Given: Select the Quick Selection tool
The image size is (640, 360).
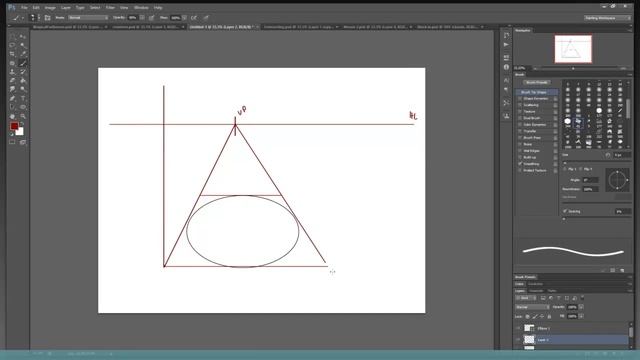Looking at the screenshot, I should tap(23, 45).
